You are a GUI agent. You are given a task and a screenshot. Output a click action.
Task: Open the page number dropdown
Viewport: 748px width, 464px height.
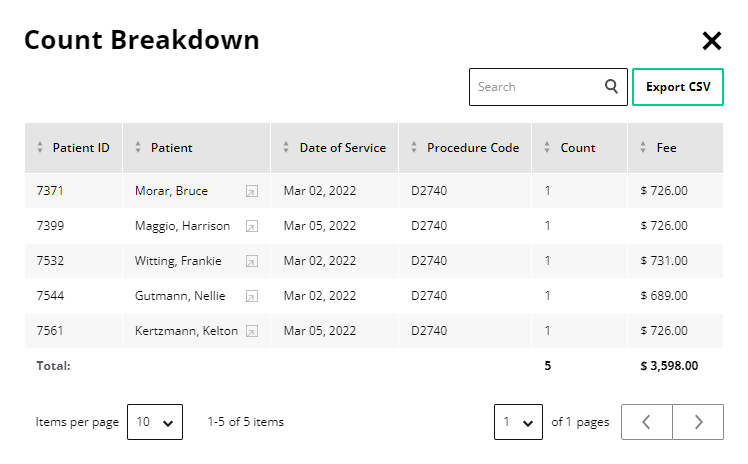point(518,422)
